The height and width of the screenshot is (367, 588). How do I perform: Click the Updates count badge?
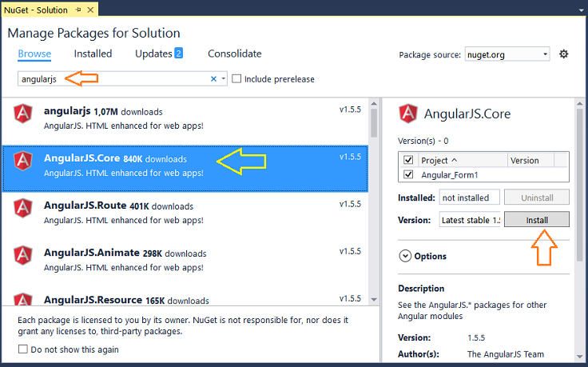[x=178, y=54]
